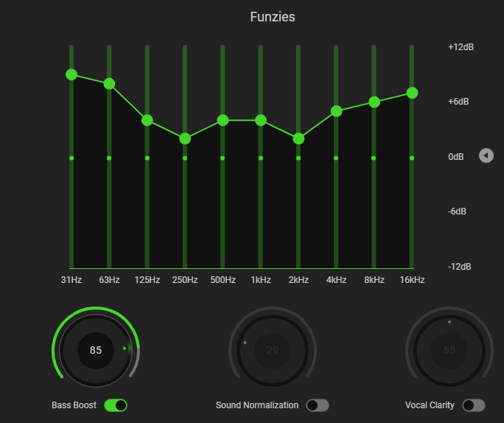Click the 1kHz equalizer handle

(x=261, y=120)
